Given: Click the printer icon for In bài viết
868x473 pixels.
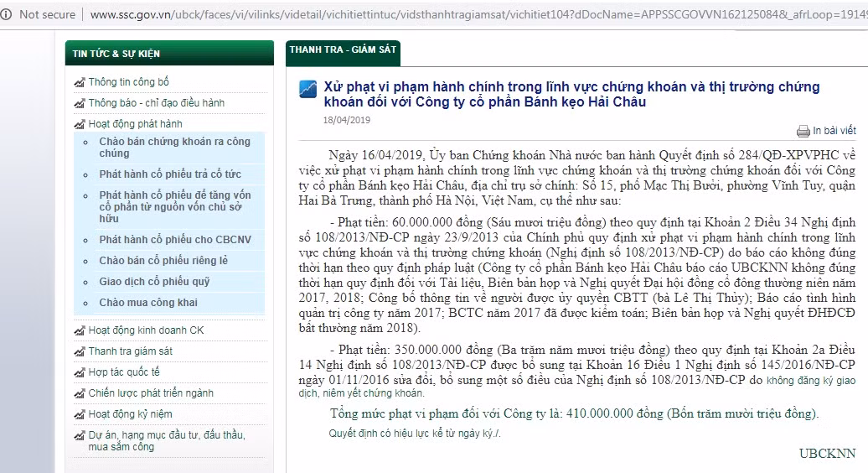Looking at the screenshot, I should [803, 132].
